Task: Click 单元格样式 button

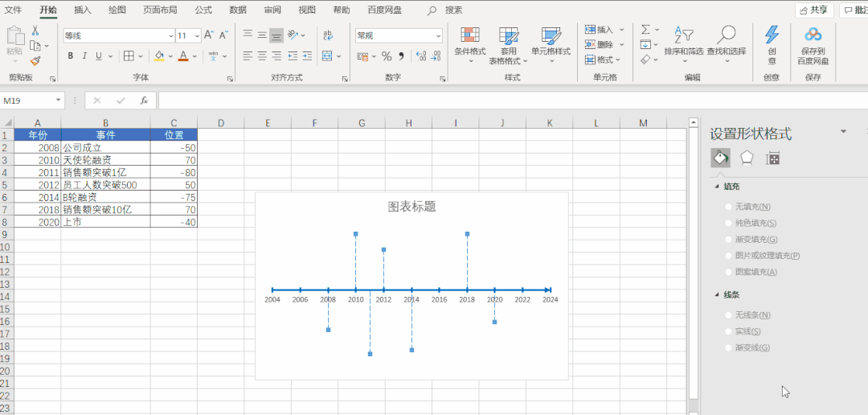Action: pyautogui.click(x=551, y=45)
